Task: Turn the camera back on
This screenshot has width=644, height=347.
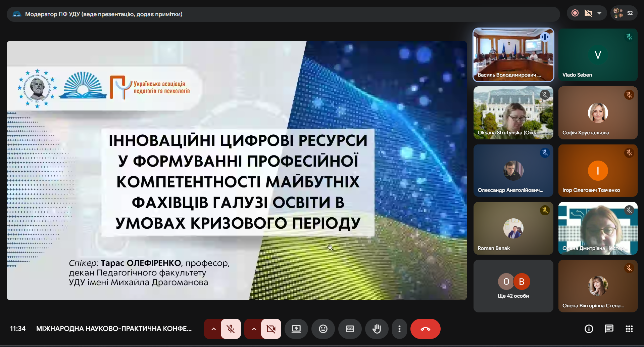Action: (x=271, y=329)
